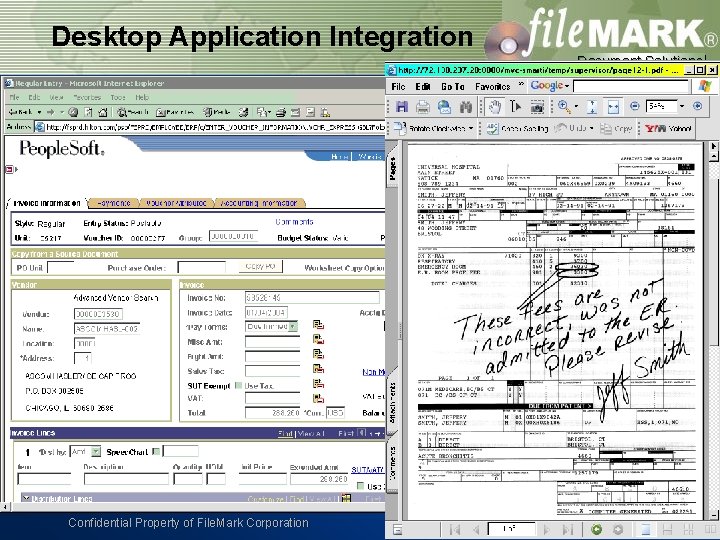
Task: Click the PeopleSoft window horizontal scrollbar
Action: (192, 507)
